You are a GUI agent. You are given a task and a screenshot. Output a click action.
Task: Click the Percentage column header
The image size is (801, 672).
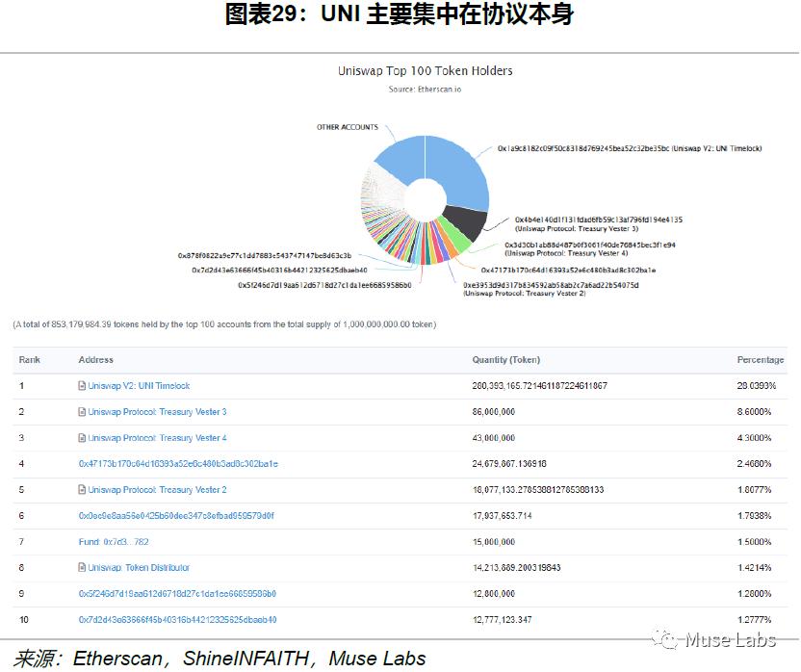[x=761, y=360]
